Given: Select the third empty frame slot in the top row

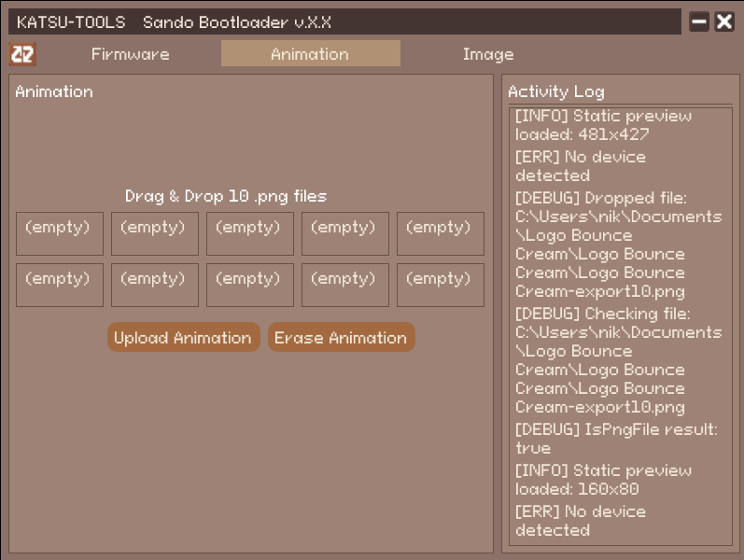Looking at the screenshot, I should pyautogui.click(x=250, y=233).
